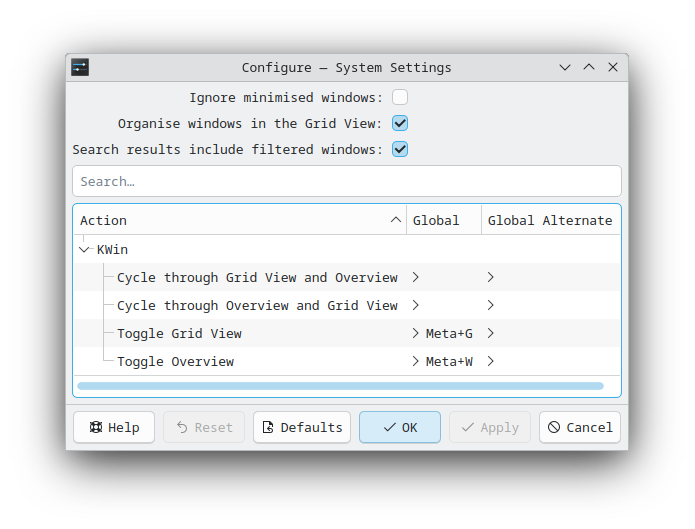
Task: Expand Toggle Grid View global shortcut arrow
Action: [x=415, y=333]
